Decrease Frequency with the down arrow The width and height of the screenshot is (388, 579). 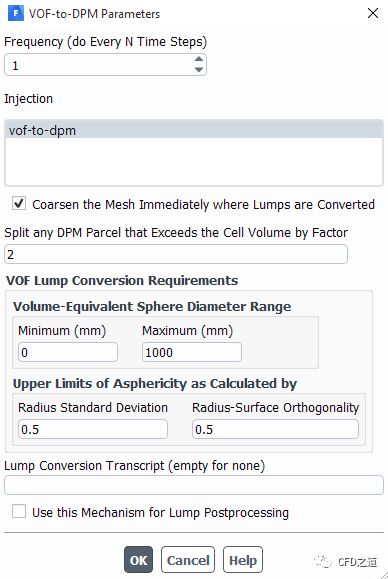pyautogui.click(x=199, y=70)
